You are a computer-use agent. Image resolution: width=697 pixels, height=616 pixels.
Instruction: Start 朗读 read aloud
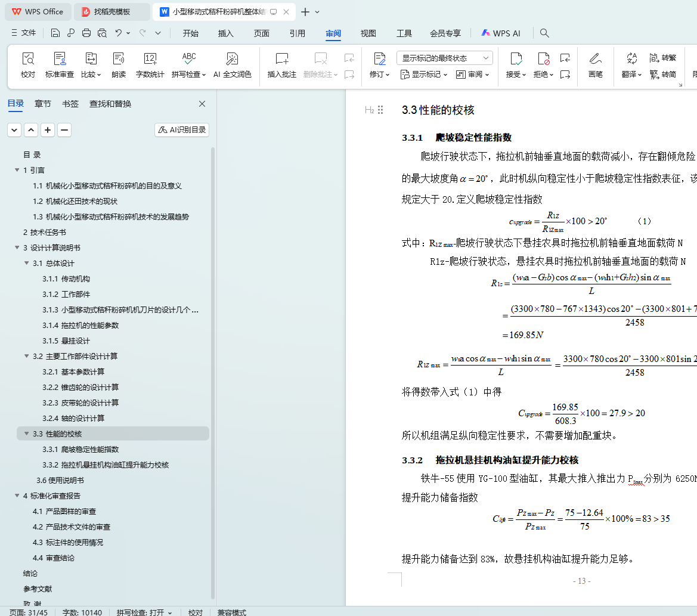coord(118,65)
